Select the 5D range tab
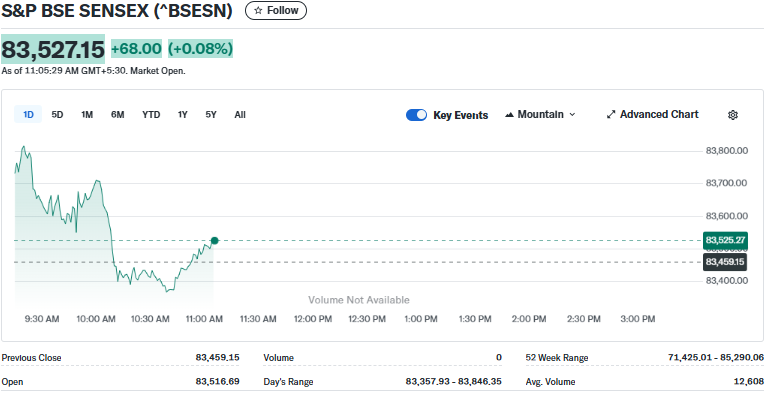This screenshot has height=396, width=767. coord(57,114)
